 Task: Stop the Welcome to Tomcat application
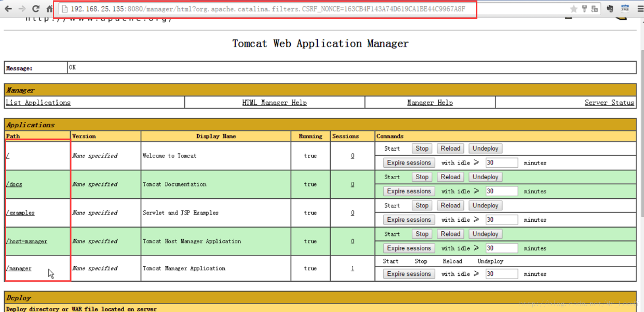(x=422, y=149)
